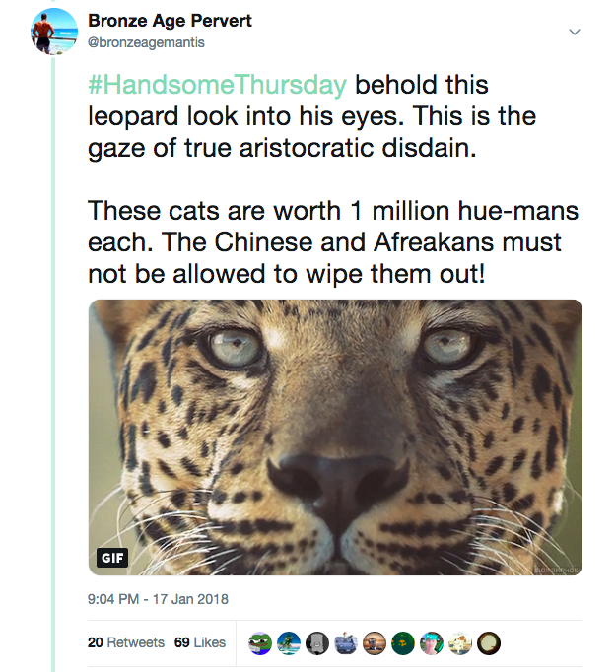Screen dimensions: 616x672
Task: View the 20 Retweets list
Action: point(126,642)
